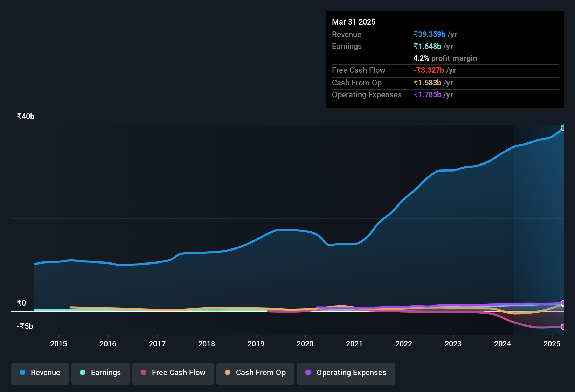Click the orange Cash From Op dot icon
Image resolution: width=575 pixels, height=392 pixels.
(x=228, y=373)
